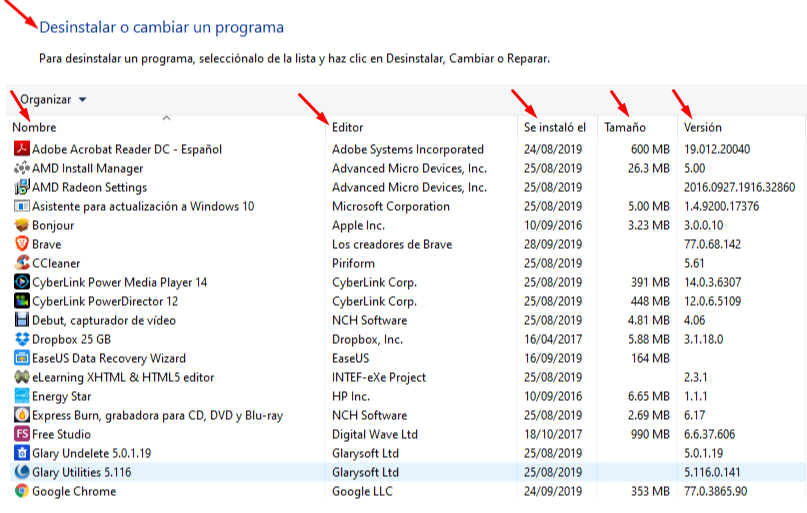Image resolution: width=807 pixels, height=513 pixels.
Task: Click the 600 MB size value
Action: [650, 149]
